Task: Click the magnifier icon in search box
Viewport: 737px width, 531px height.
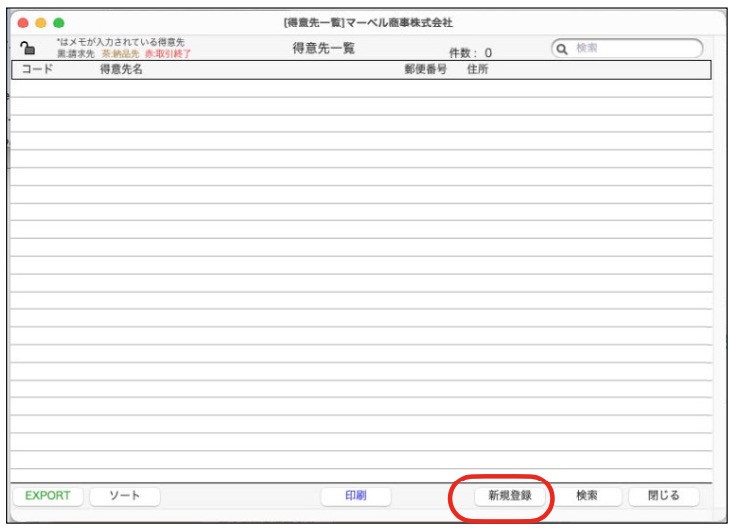Action: [564, 48]
